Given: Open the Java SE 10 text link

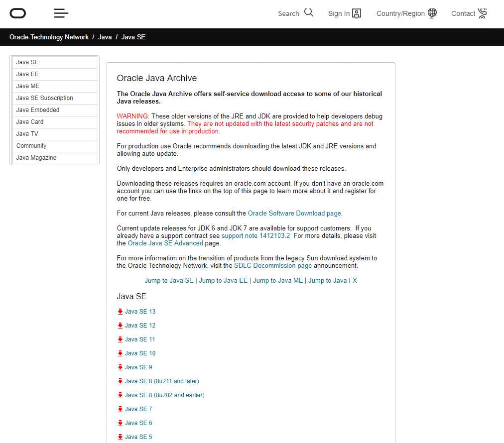Looking at the screenshot, I should tap(140, 353).
